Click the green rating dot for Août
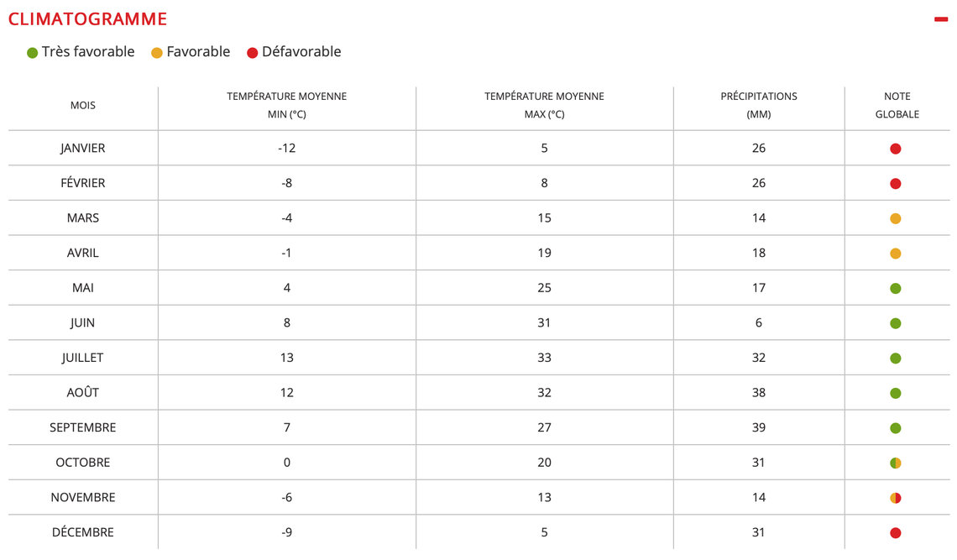Image resolution: width=957 pixels, height=560 pixels. click(x=896, y=393)
